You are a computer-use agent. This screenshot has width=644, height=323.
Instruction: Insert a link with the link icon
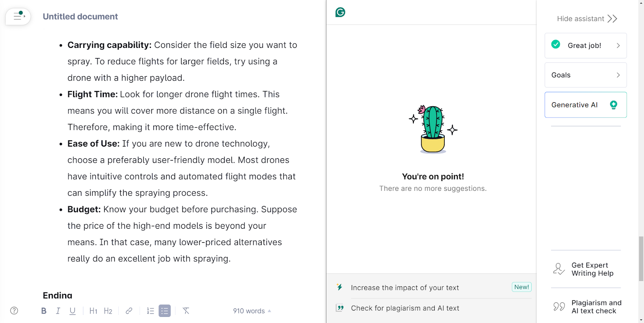point(129,311)
